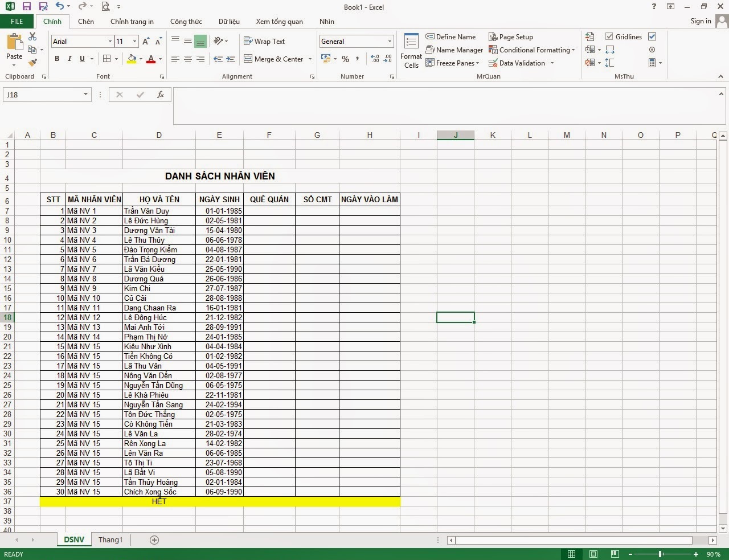Open the Borders dropdown arrow
The width and height of the screenshot is (729, 560).
tap(116, 59)
